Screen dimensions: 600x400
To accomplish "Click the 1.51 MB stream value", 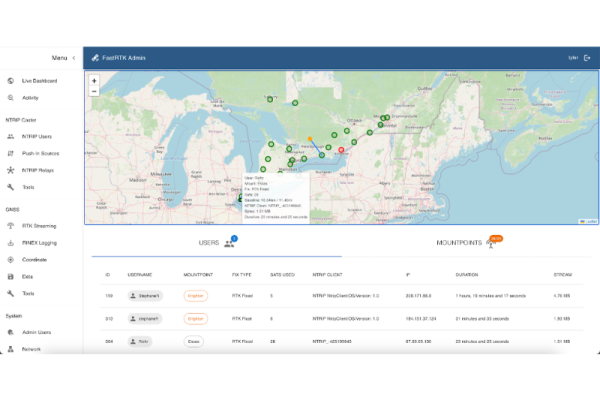I will tap(562, 341).
